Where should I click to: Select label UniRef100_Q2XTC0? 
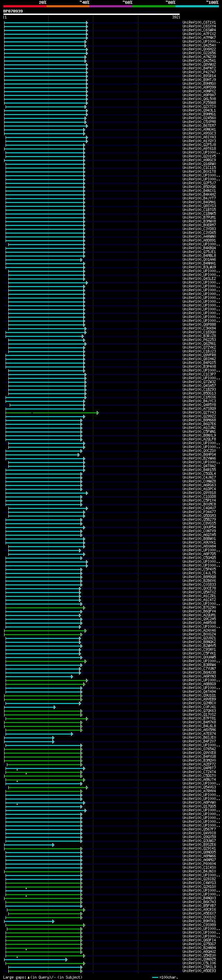tap(199, 106)
